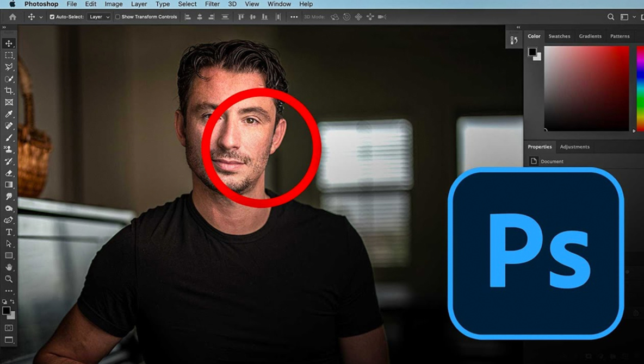This screenshot has height=364, width=644.
Task: Select the Smudge tool
Action: click(x=9, y=197)
